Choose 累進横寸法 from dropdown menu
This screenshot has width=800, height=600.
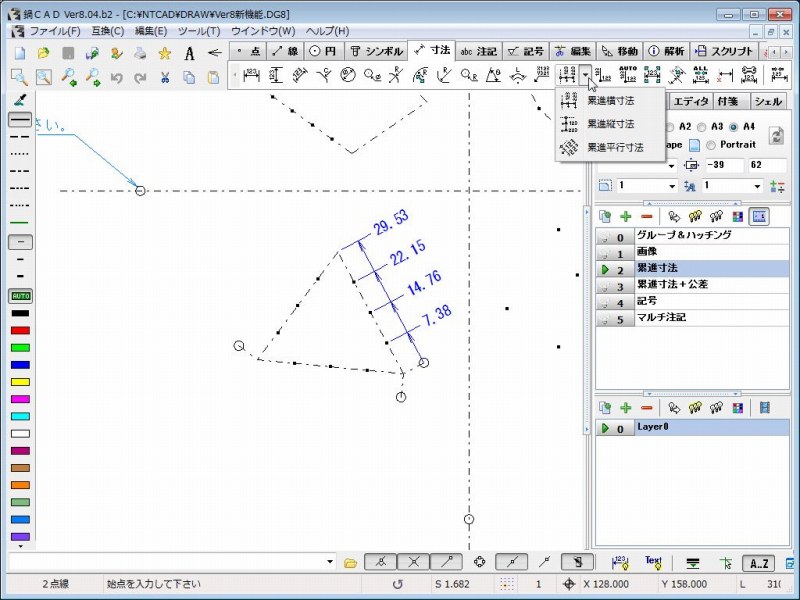pos(610,101)
